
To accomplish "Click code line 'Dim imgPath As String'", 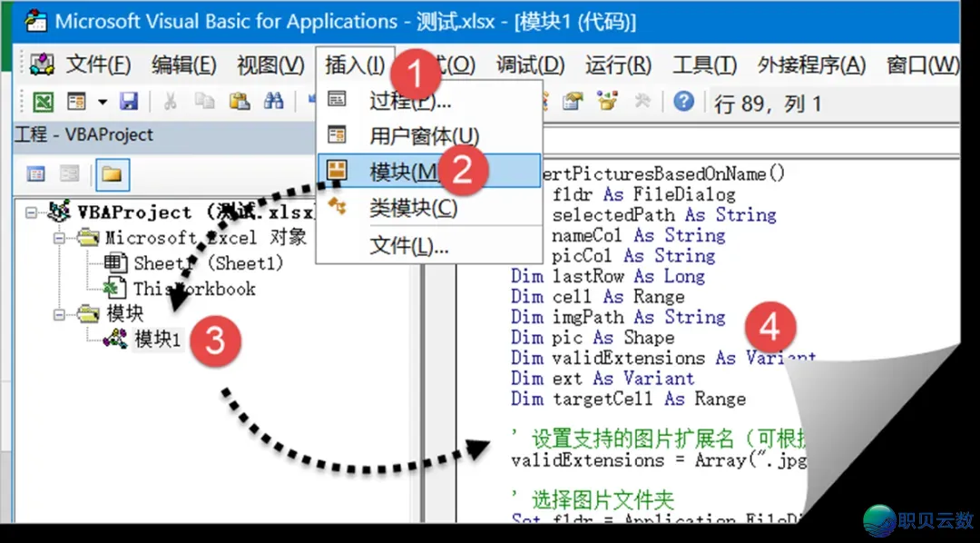I will coord(618,317).
